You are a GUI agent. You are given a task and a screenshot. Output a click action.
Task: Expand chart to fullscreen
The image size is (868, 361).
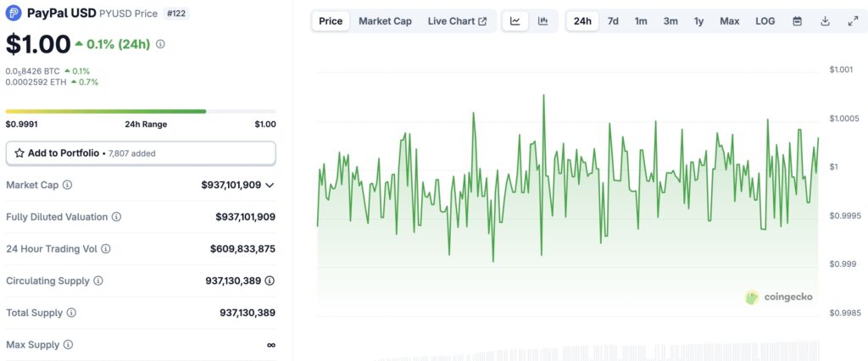pos(853,21)
